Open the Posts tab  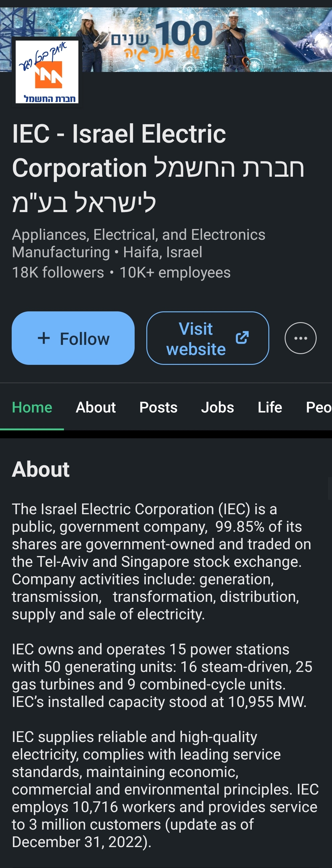point(158,407)
